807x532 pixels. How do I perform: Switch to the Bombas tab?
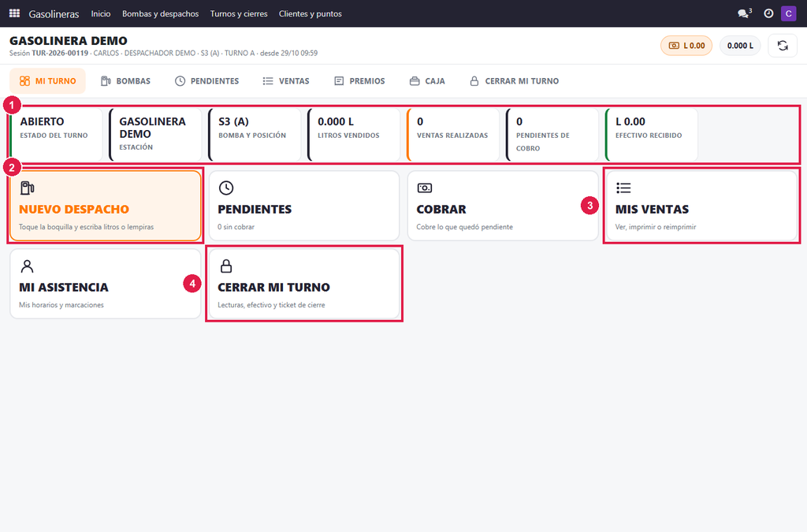click(125, 80)
